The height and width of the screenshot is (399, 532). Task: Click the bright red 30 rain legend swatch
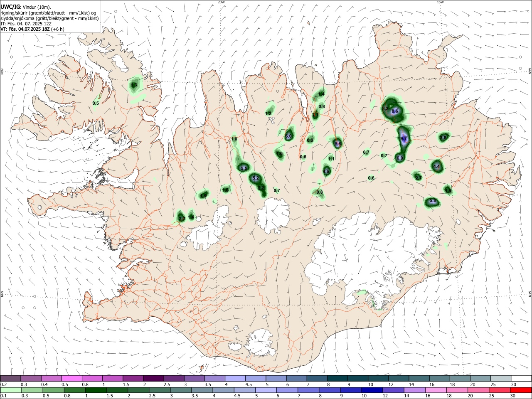[521, 390]
